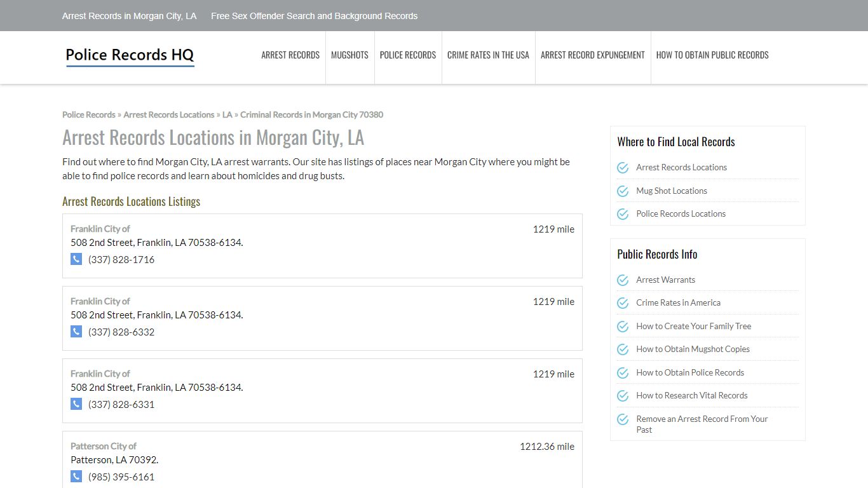The height and width of the screenshot is (488, 868).
Task: Click checkmark icon beside Remove an Arrest Record
Action: (x=623, y=419)
